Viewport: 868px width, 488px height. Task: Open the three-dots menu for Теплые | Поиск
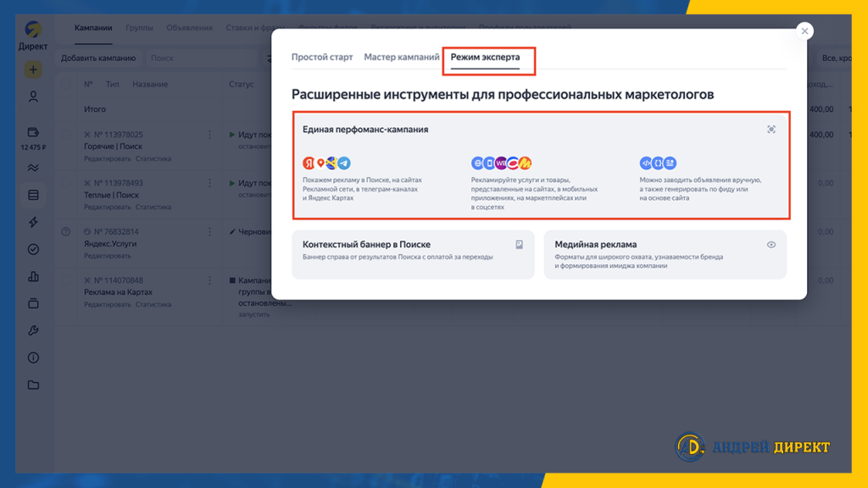(x=210, y=183)
